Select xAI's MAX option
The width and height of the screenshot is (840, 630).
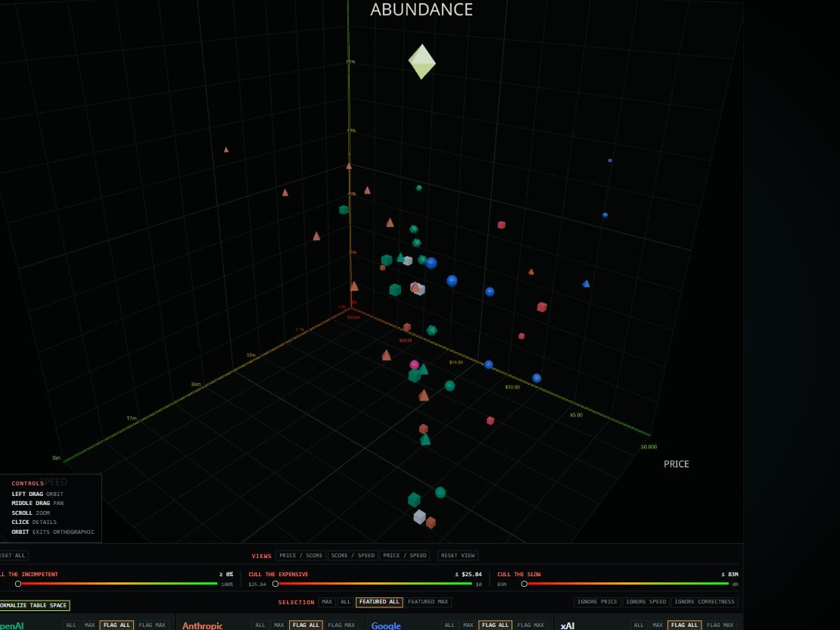click(x=658, y=625)
